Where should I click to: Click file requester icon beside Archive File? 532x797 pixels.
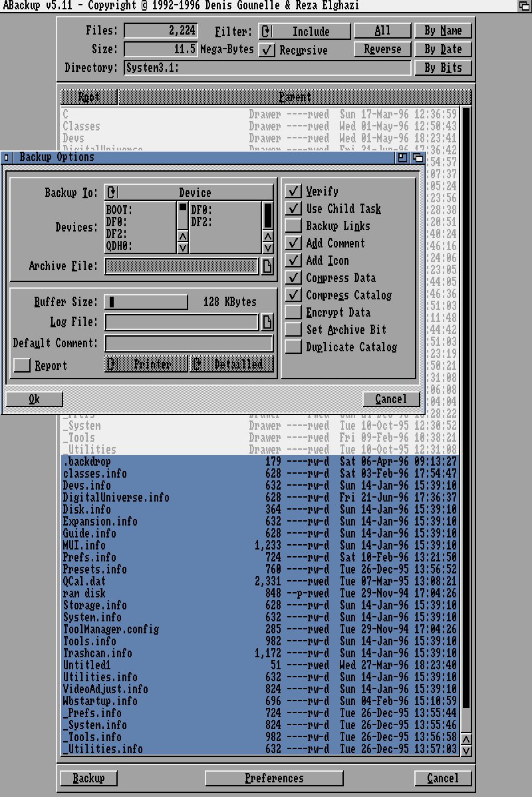coord(267,266)
